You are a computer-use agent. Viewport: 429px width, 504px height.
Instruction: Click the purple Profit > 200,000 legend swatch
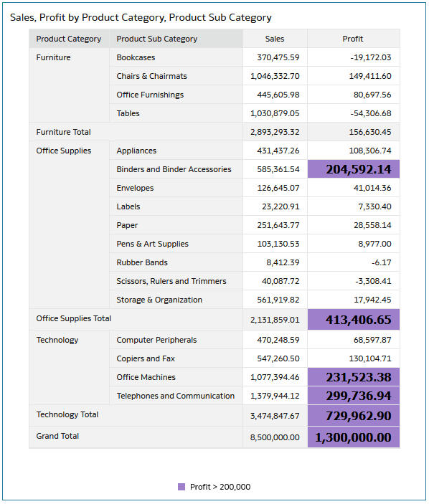point(181,487)
